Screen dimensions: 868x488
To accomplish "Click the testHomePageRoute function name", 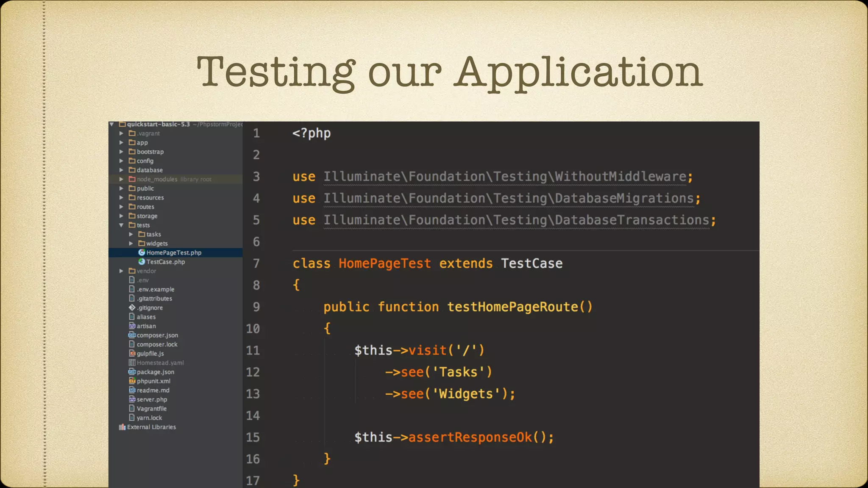I will 513,307.
